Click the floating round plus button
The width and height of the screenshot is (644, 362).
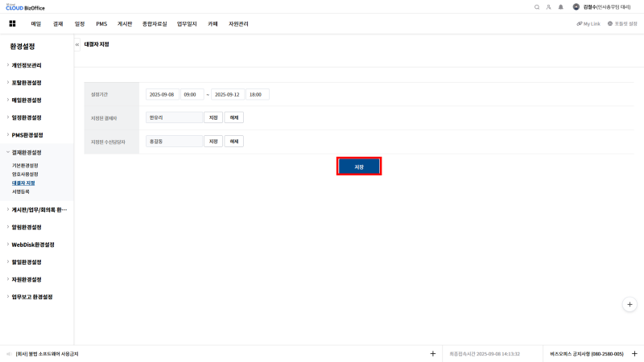coord(630,304)
